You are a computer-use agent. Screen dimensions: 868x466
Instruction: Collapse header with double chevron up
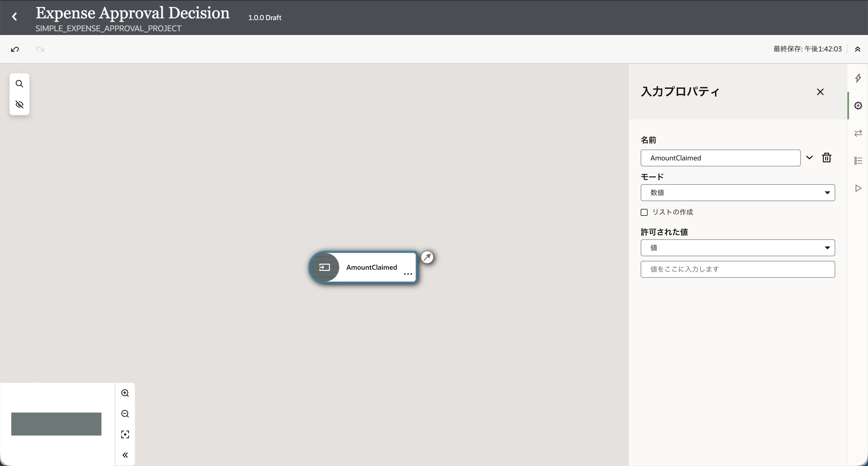(858, 49)
